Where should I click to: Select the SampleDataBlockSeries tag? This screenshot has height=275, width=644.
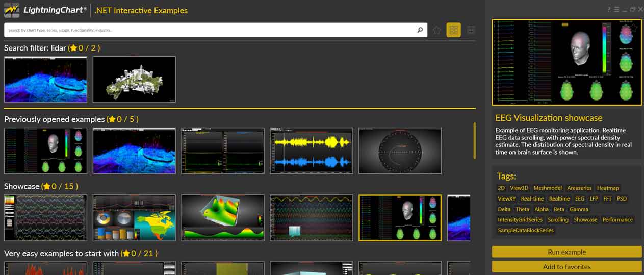(526, 230)
